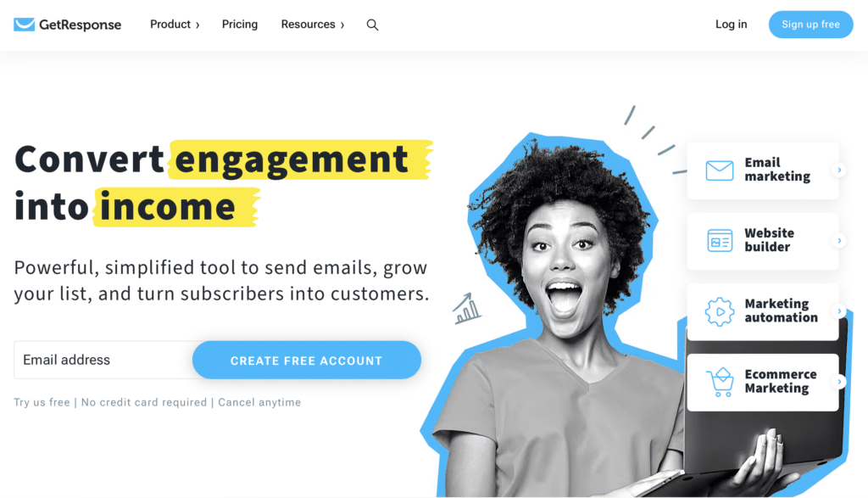Click the Website builder page icon
Screen dimensions: 868x498
coord(720,240)
